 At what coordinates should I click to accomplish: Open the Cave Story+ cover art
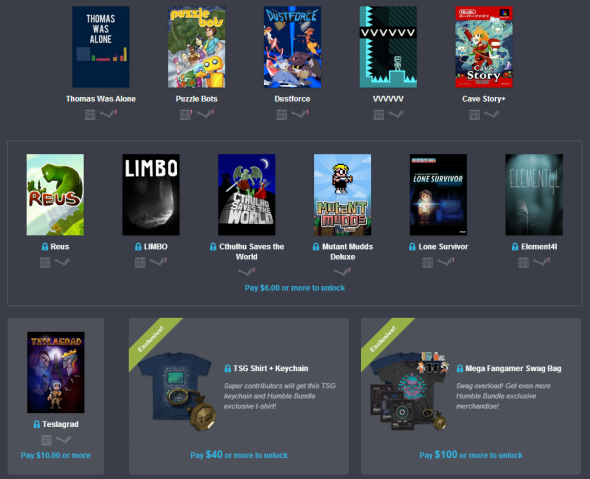click(484, 47)
